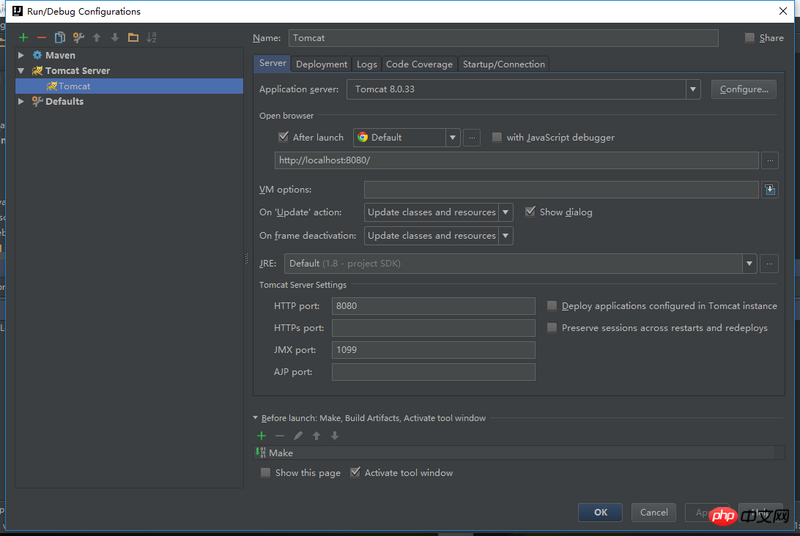Open the JRE browse ellipsis button

769,264
